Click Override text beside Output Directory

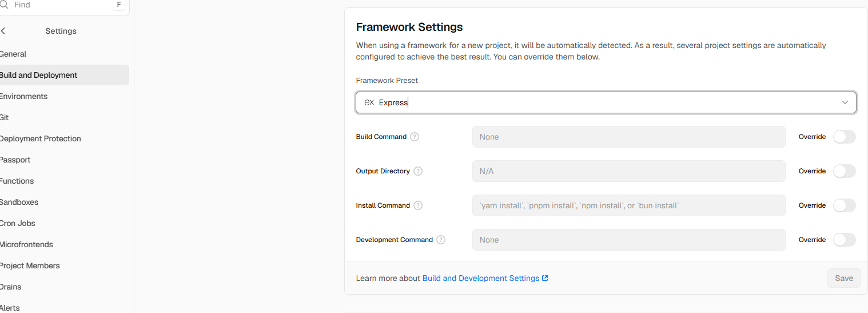pos(812,171)
